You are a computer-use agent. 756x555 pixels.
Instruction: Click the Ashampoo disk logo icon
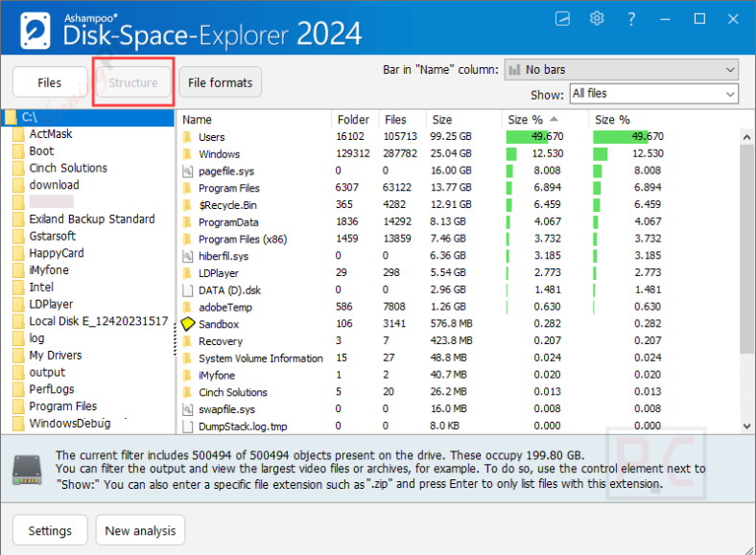coord(35,32)
